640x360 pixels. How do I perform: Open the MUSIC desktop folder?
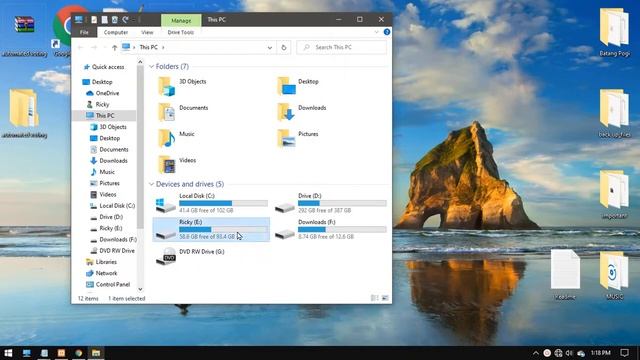tap(614, 276)
